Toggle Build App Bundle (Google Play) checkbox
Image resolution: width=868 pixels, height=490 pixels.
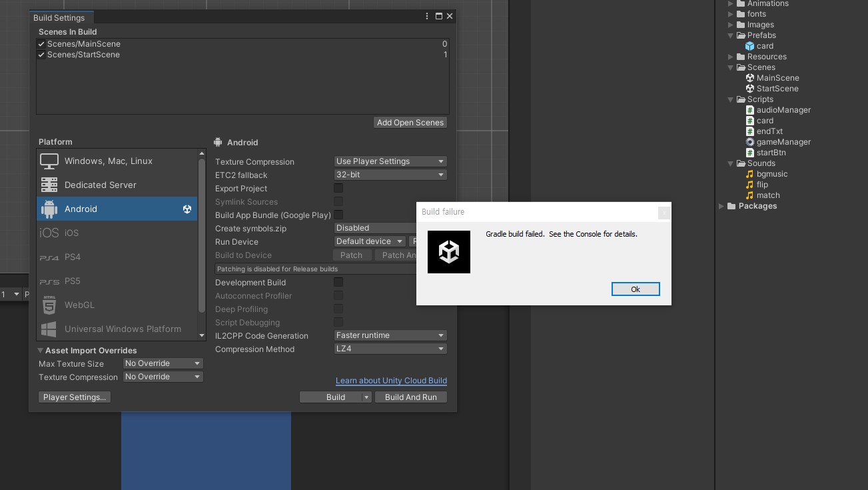338,215
